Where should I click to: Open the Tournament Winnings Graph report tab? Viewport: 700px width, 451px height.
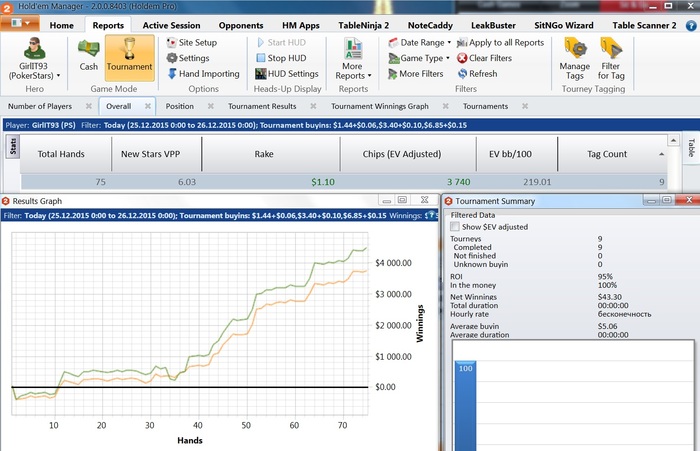point(380,106)
